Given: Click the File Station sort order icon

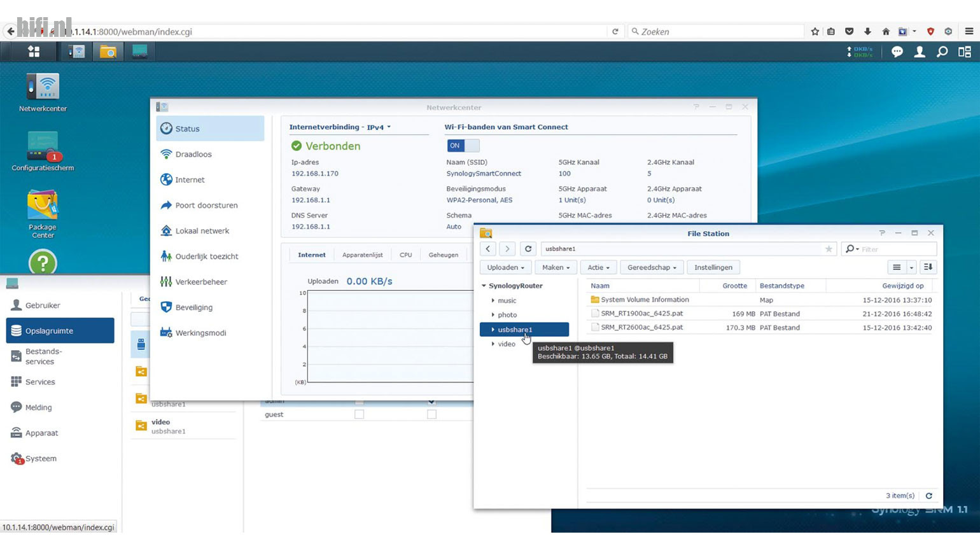Looking at the screenshot, I should [x=928, y=267].
